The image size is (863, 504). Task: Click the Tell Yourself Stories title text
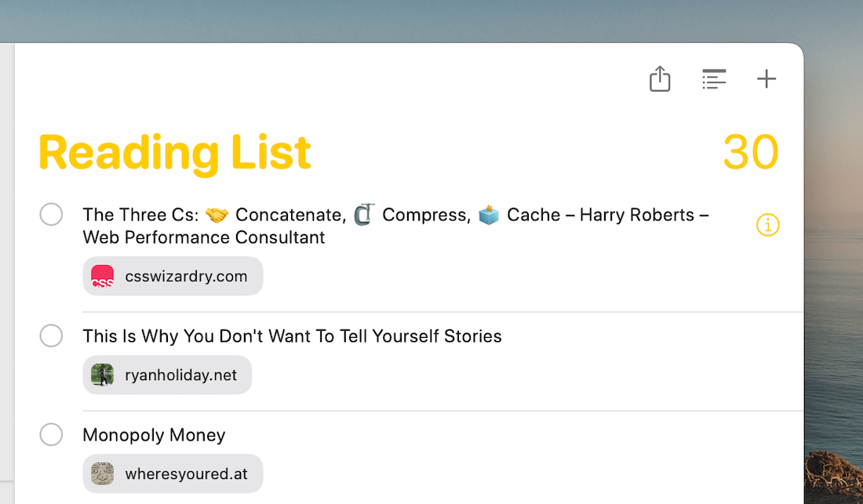(292, 336)
